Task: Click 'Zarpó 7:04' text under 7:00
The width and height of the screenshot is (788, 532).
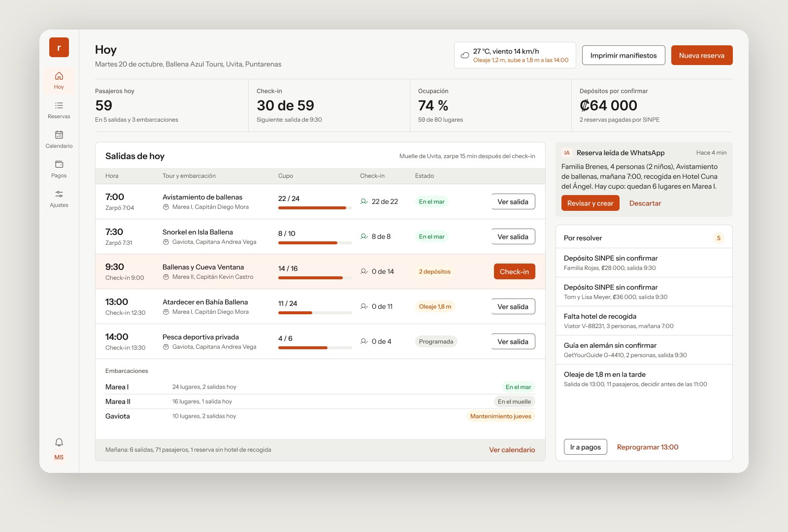Action: tap(120, 208)
